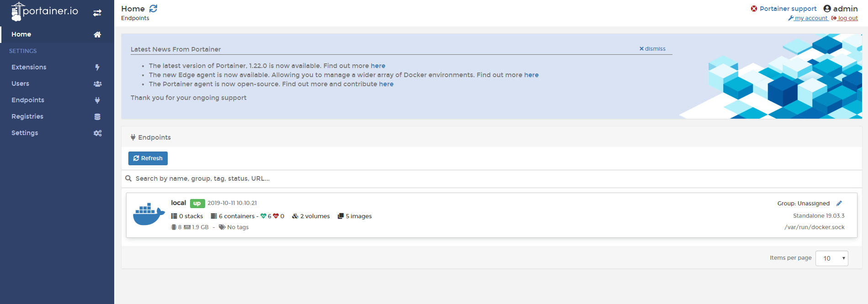Open the Items per page dropdown
868x304 pixels.
(x=831, y=258)
